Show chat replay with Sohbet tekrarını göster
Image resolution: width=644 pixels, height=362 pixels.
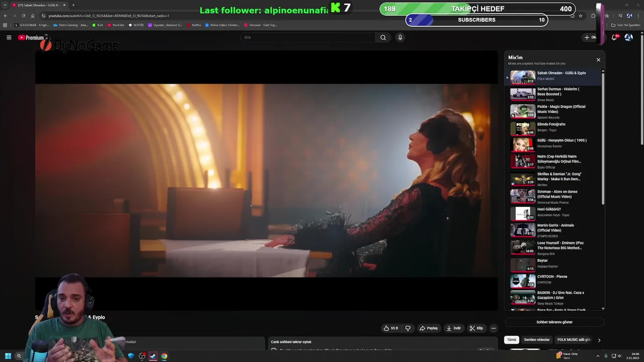coord(554,322)
